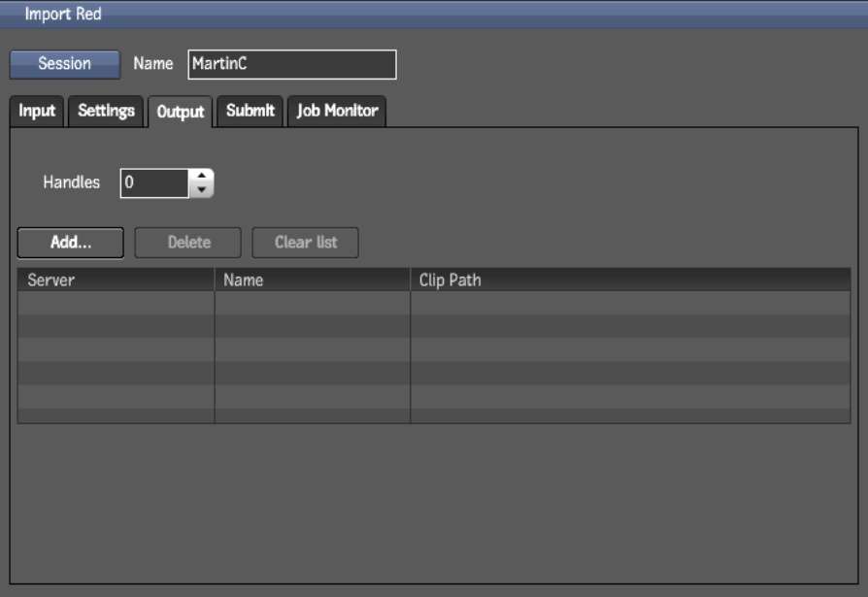Open the Job Monitor tab

[337, 111]
